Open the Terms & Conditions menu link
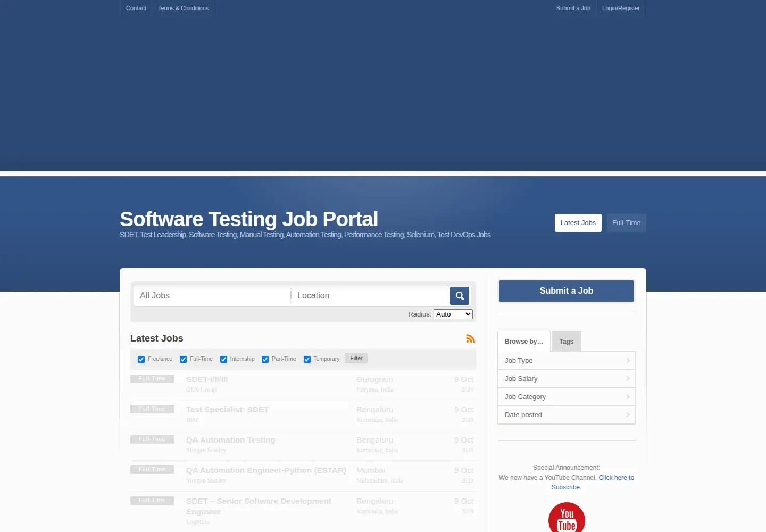 pyautogui.click(x=183, y=8)
